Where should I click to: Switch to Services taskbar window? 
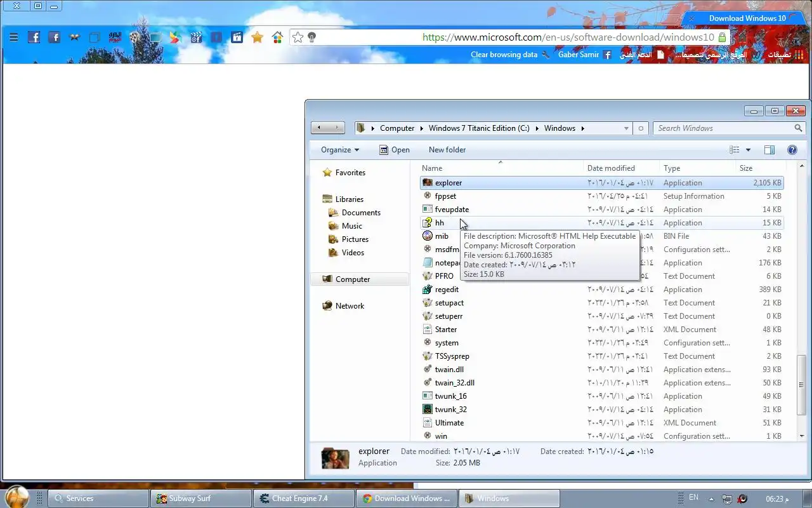(x=98, y=498)
